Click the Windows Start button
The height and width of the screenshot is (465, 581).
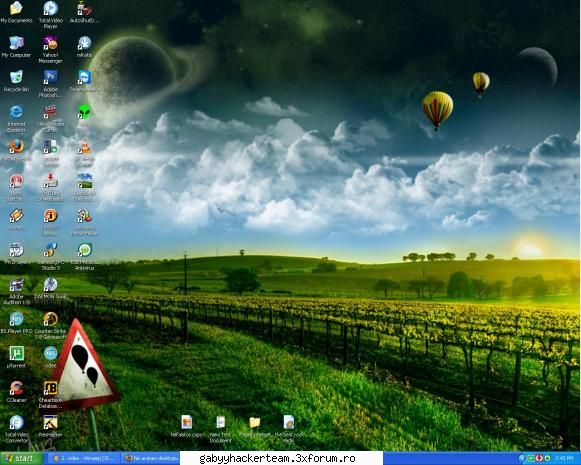(21, 458)
